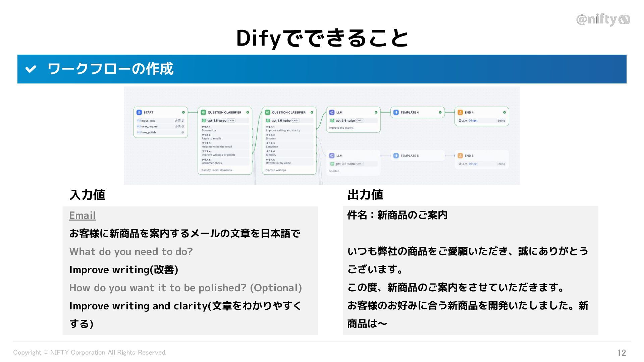Click the faded END 5 node icon
Image resolution: width=644 pixels, height=362 pixels.
click(x=460, y=156)
